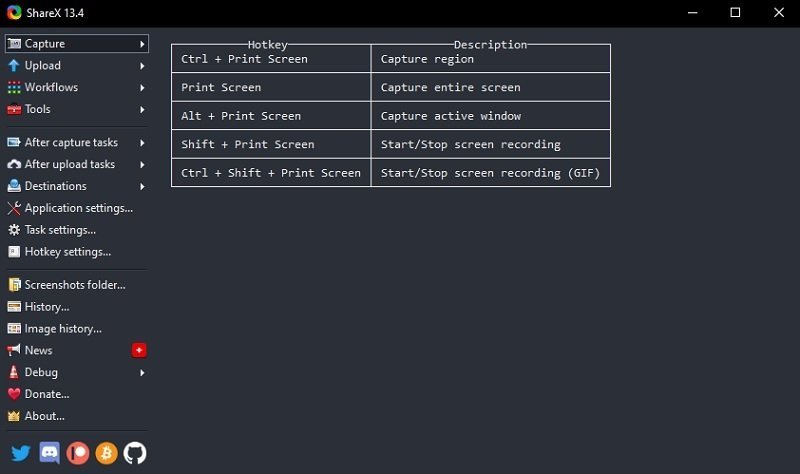Open Application settings
The height and width of the screenshot is (474, 800).
pos(78,208)
